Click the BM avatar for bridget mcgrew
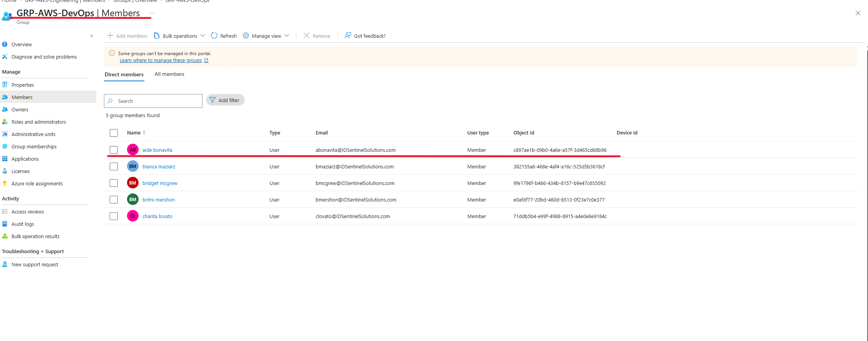 click(133, 183)
